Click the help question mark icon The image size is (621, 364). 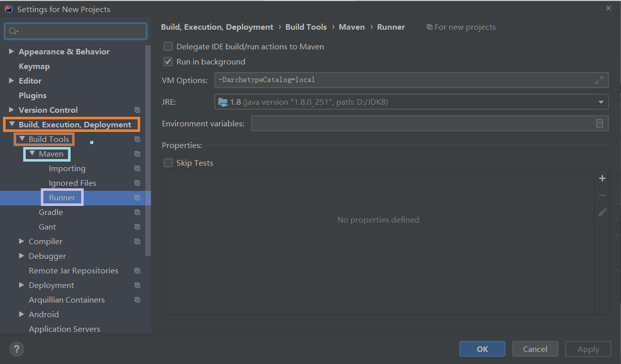(17, 348)
